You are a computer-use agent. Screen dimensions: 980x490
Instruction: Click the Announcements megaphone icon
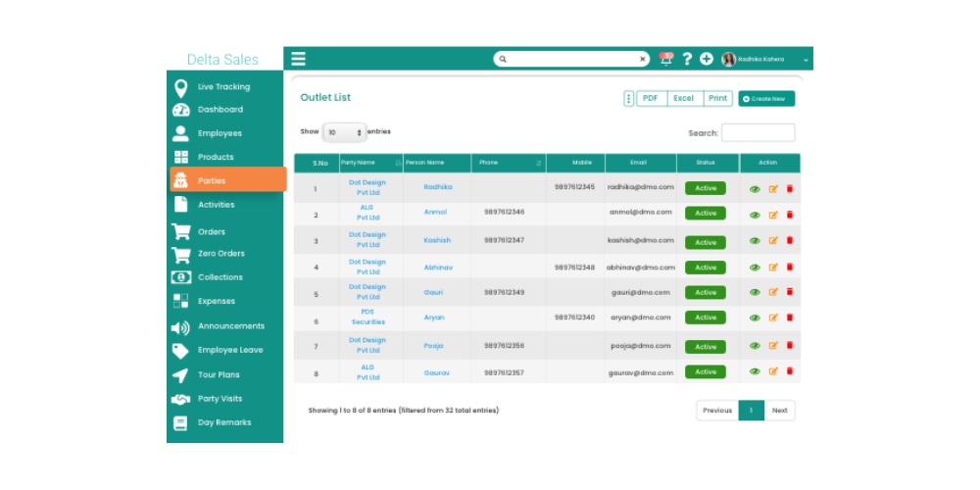tap(180, 327)
